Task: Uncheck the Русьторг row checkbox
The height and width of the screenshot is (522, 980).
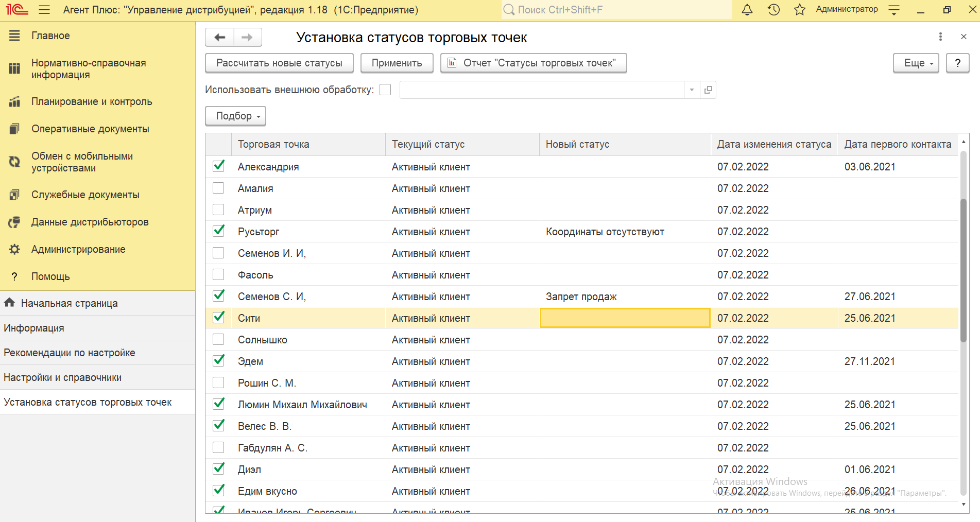Action: coord(218,231)
